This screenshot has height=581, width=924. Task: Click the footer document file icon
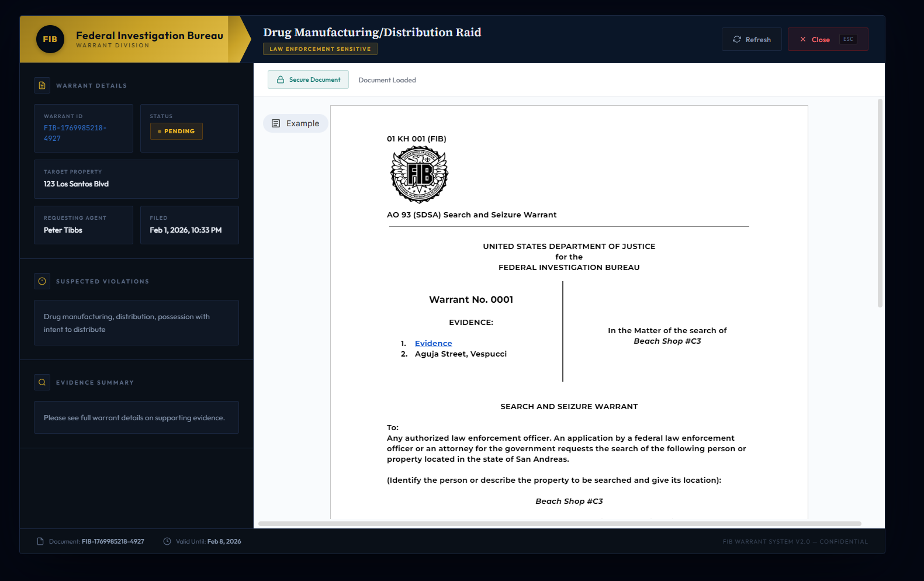pos(40,541)
